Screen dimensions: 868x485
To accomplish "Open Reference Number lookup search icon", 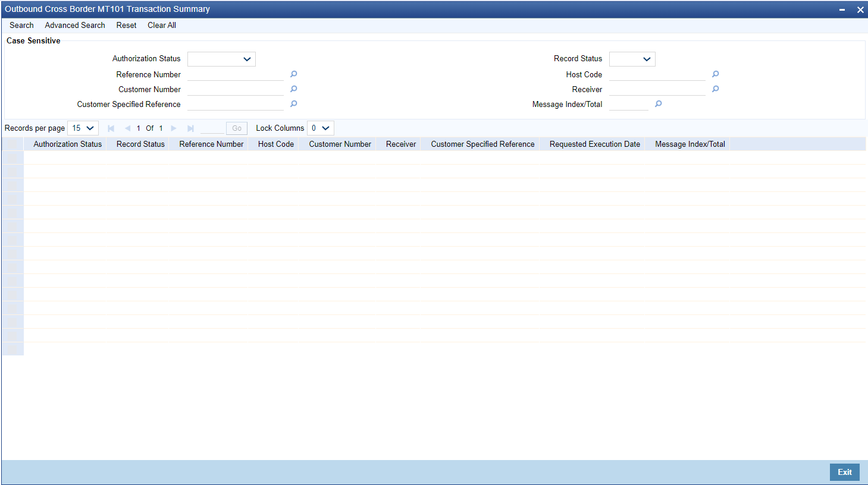I will coord(294,74).
